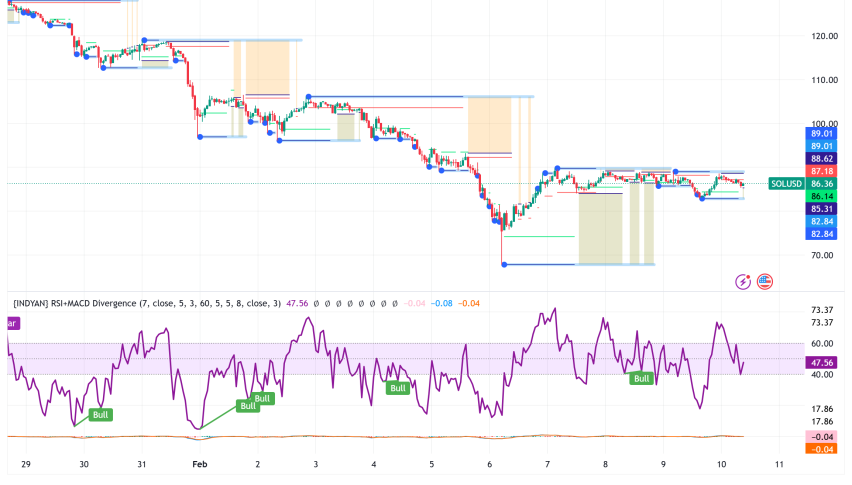Click date 10 on the time axis

[721, 465]
